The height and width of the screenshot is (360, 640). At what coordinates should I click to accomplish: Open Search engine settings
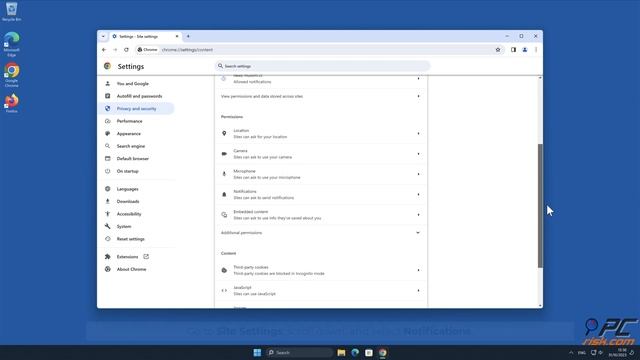131,146
